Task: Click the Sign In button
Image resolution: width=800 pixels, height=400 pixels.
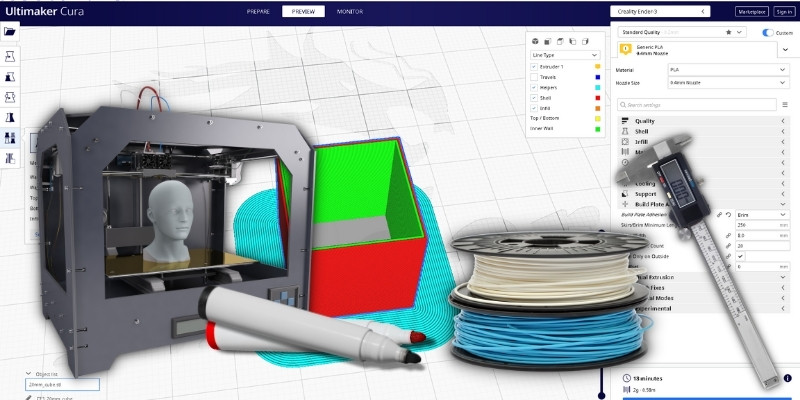Action: [x=784, y=11]
